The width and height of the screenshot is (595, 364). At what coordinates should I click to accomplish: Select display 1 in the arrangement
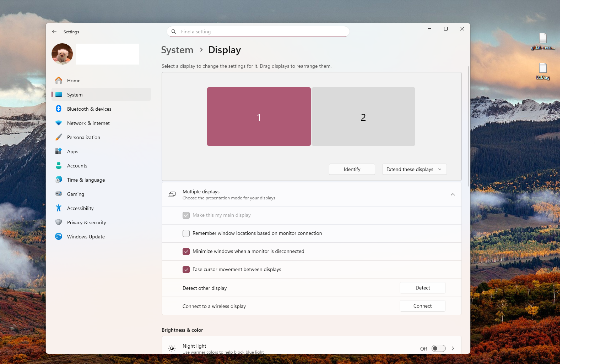click(x=259, y=117)
